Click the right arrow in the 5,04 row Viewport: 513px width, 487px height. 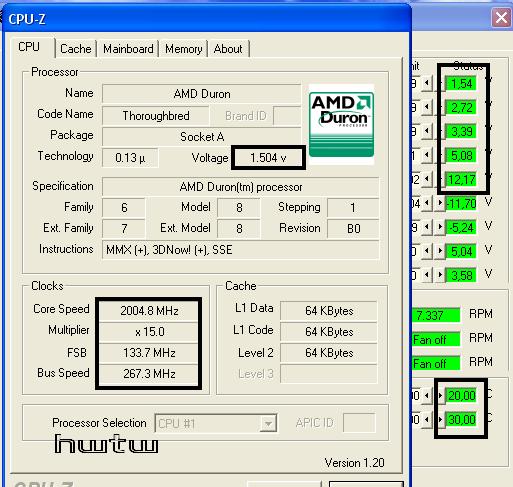pyautogui.click(x=440, y=251)
